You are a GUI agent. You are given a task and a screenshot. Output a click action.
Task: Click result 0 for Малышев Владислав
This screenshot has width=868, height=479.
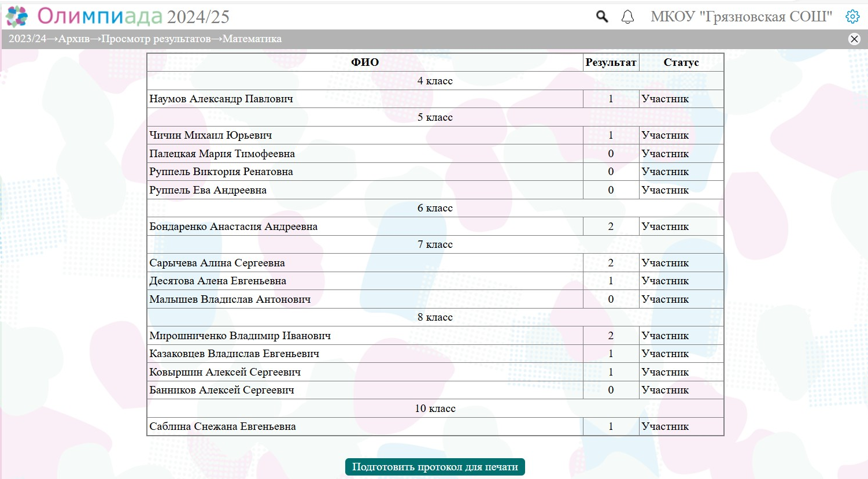point(611,299)
